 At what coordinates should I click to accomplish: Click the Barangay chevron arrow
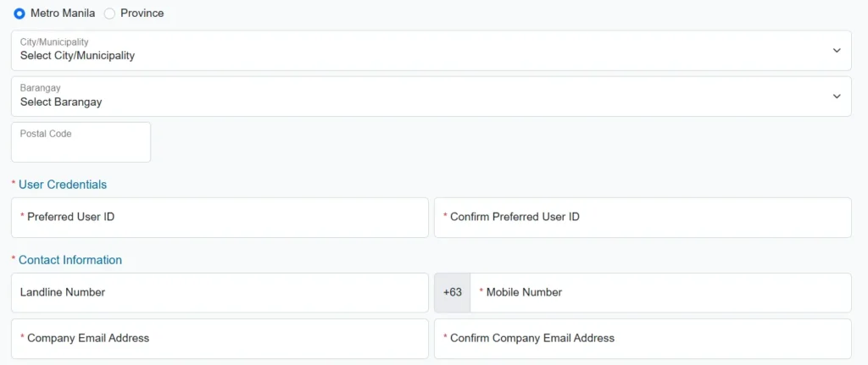[x=837, y=97]
